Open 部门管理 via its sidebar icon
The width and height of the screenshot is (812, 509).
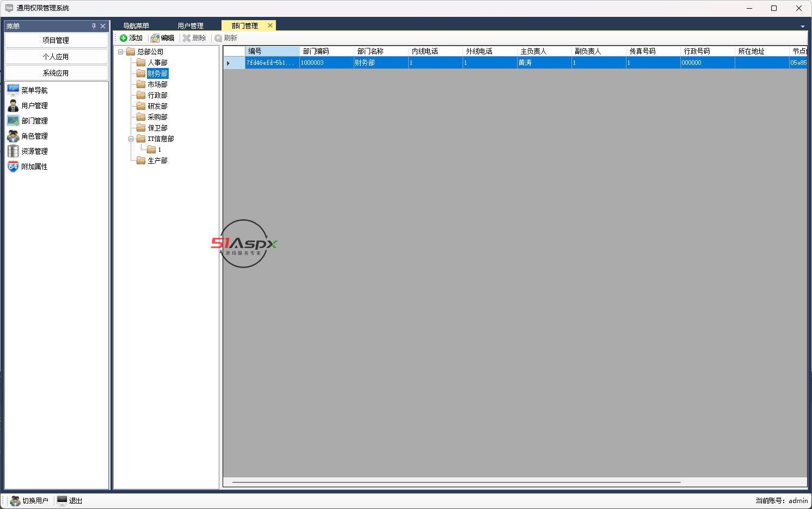(13, 121)
